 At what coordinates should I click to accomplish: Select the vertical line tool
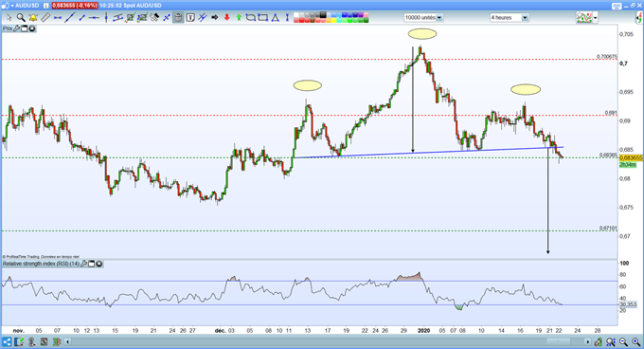pyautogui.click(x=106, y=18)
